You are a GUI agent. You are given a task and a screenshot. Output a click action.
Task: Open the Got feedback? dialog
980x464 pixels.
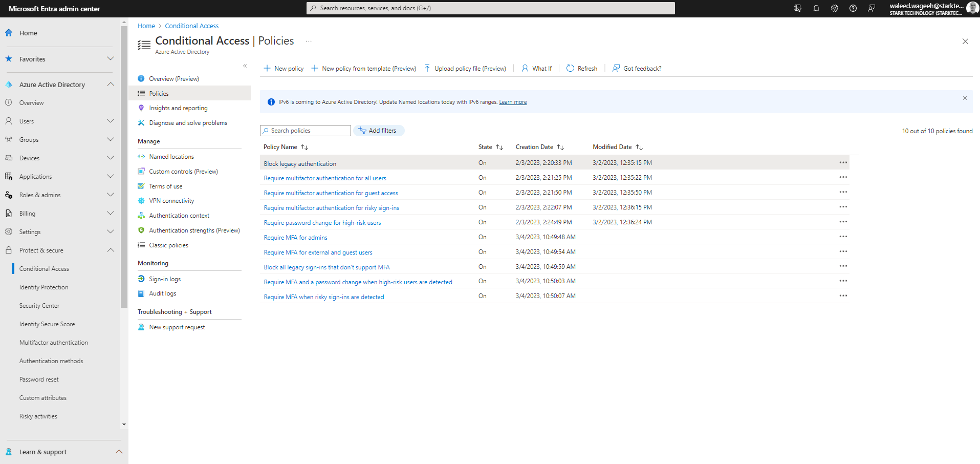637,68
